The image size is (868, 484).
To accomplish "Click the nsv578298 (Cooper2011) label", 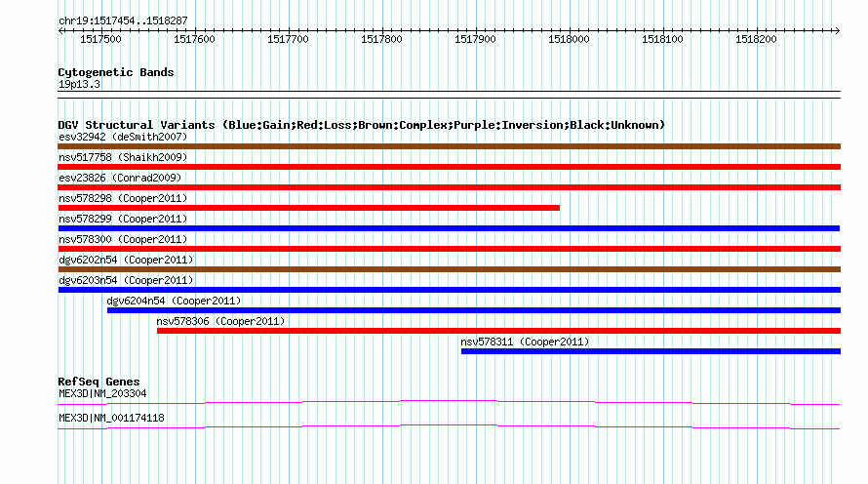I will pyautogui.click(x=123, y=198).
